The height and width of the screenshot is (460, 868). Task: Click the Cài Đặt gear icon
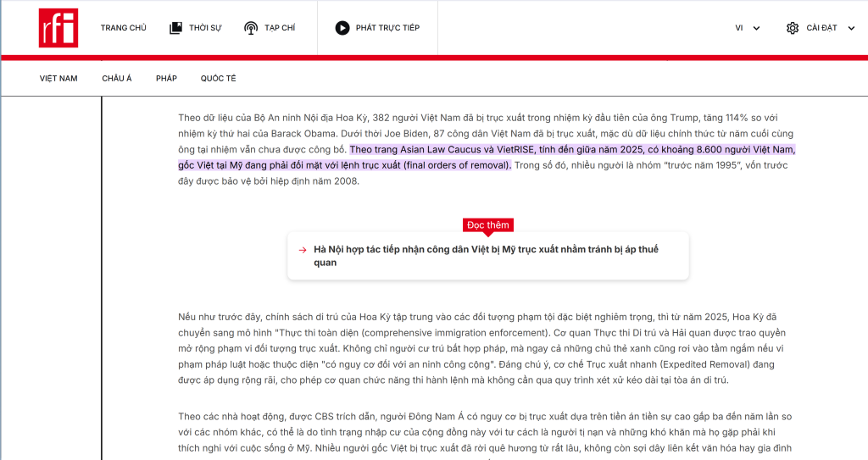(793, 28)
